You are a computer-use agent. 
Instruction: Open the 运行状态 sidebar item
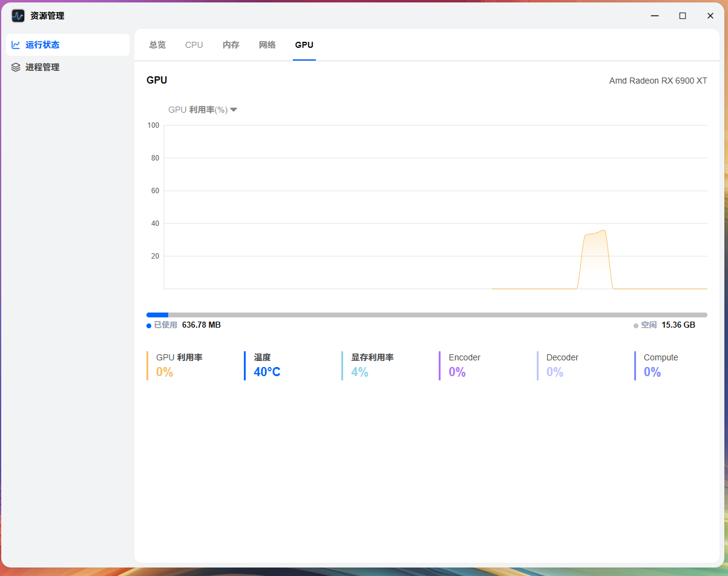(68, 45)
